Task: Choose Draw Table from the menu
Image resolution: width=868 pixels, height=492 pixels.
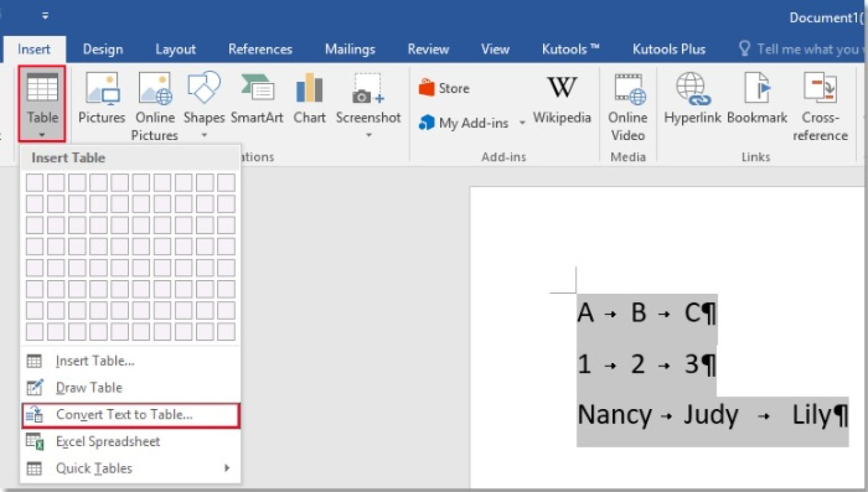Action: 89,387
